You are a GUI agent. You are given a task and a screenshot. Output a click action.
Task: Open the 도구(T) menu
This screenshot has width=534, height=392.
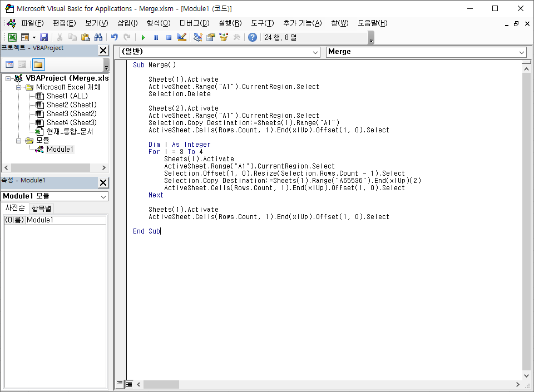(x=262, y=23)
